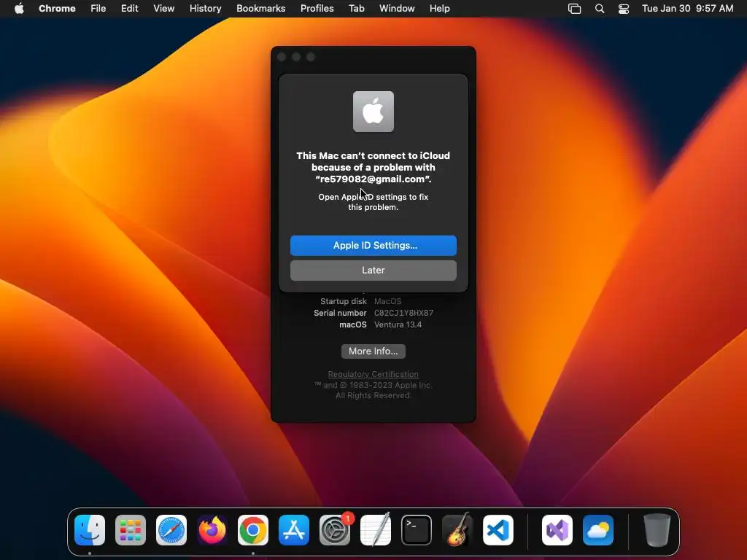Open the Profiles menu
This screenshot has height=560, width=747.
[x=317, y=9]
